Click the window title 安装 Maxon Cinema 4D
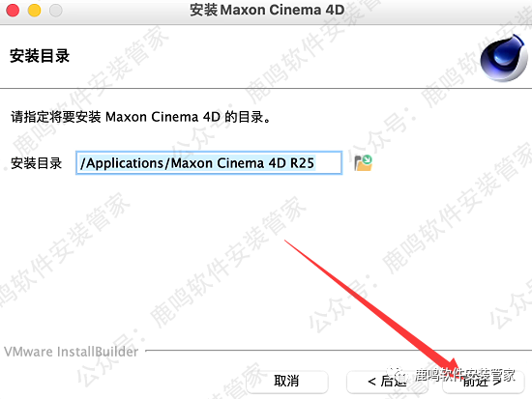Screen dimensions: 532x399 pos(267,10)
